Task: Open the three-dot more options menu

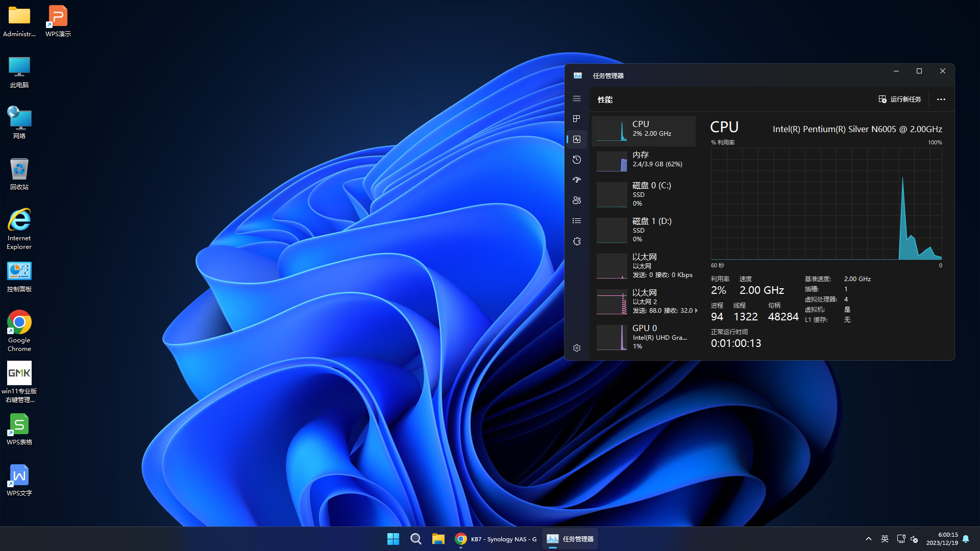Action: (941, 99)
